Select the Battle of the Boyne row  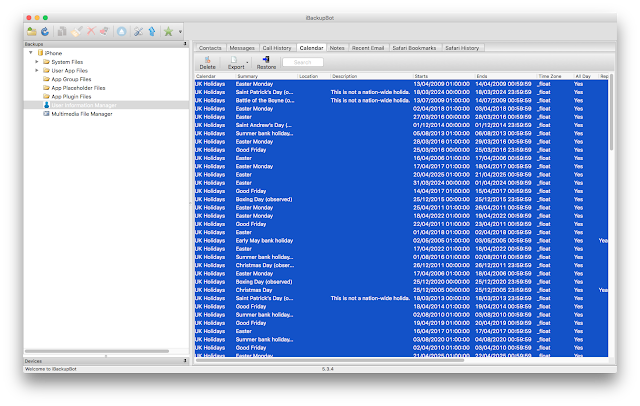coord(401,100)
